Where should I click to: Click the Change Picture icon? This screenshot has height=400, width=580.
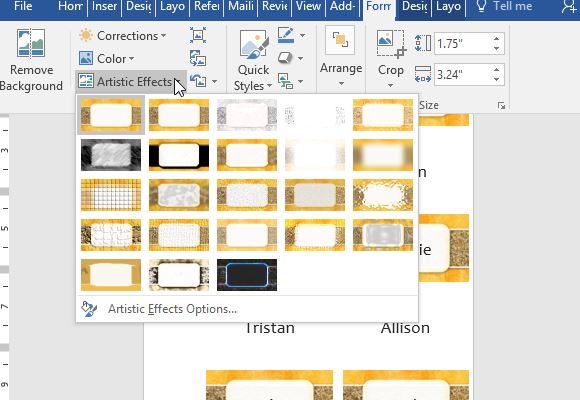click(x=198, y=58)
